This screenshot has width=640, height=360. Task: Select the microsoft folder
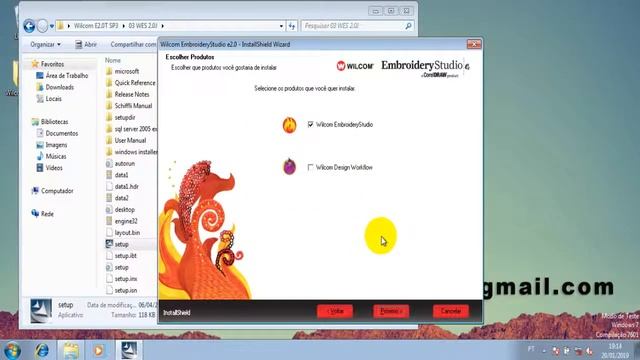(127, 71)
